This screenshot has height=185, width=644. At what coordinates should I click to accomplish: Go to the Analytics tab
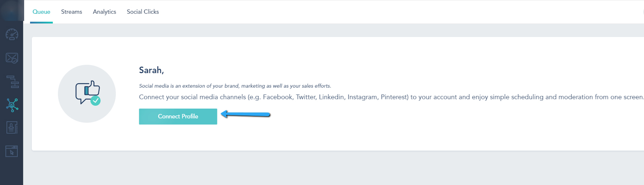point(104,12)
